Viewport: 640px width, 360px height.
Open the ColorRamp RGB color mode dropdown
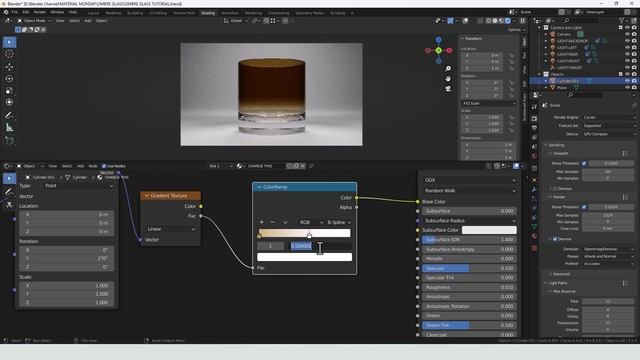311,222
